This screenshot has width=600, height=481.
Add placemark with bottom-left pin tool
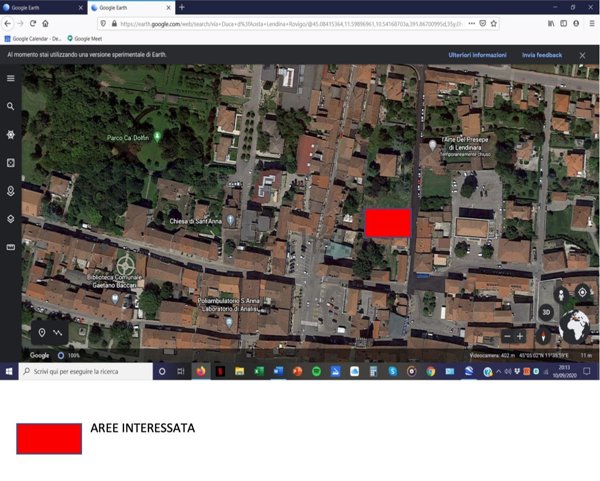tap(42, 333)
